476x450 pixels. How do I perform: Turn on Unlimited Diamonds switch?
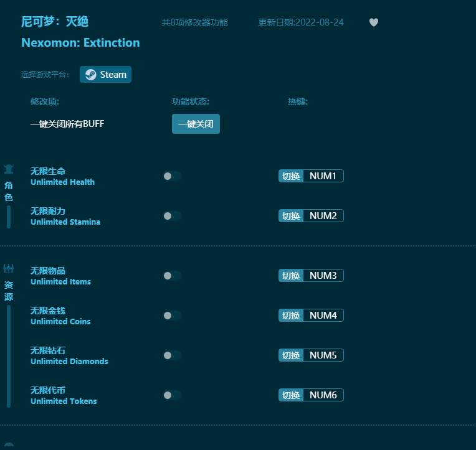point(172,355)
